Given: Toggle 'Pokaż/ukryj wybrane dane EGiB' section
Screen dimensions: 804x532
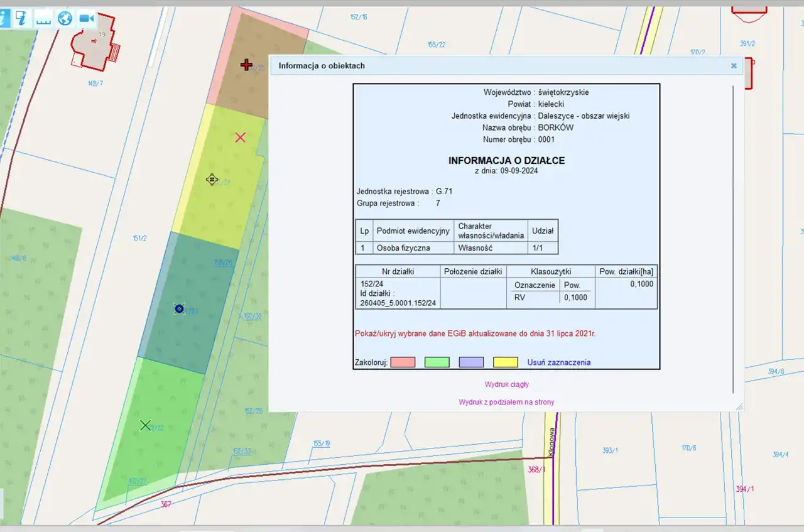Looking at the screenshot, I should click(x=474, y=334).
